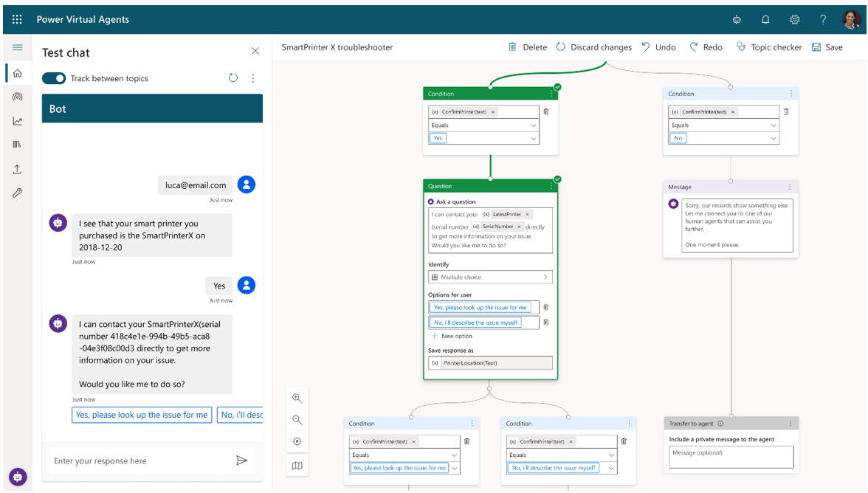Click Discard changes in the toolbar
Screen dimensions: 868x493
click(594, 47)
